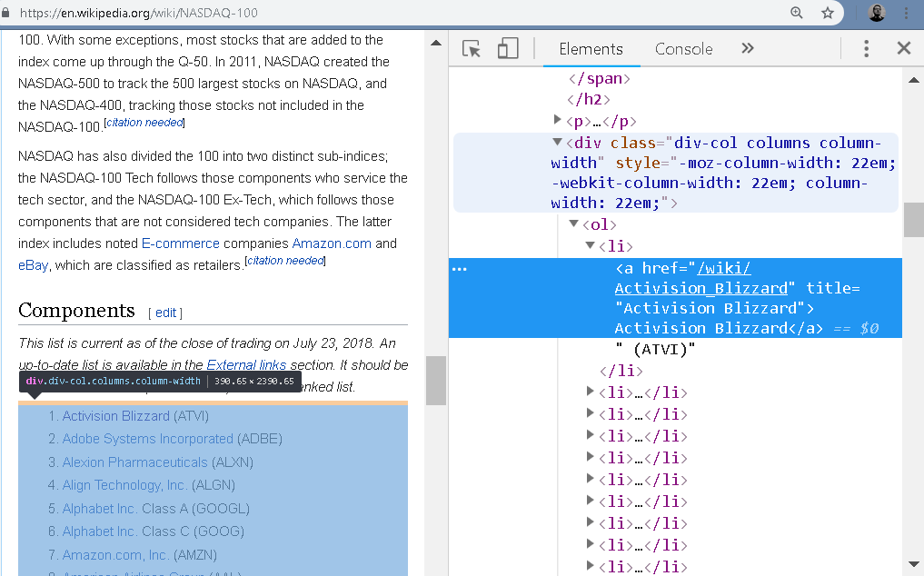Collapse the div-col columns element node
This screenshot has height=576, width=924.
pyautogui.click(x=557, y=142)
